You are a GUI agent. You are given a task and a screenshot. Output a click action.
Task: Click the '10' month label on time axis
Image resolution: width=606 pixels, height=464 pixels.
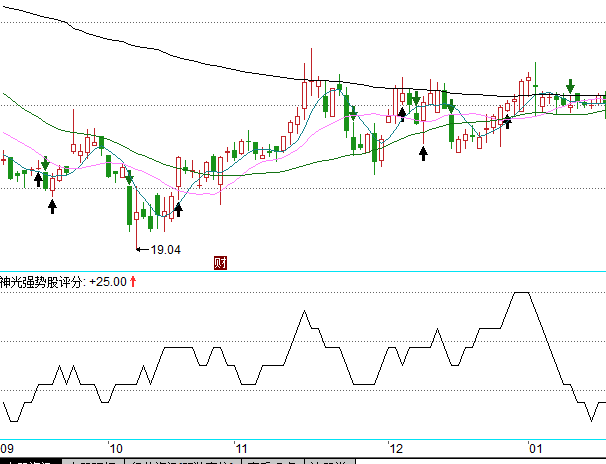(115, 449)
